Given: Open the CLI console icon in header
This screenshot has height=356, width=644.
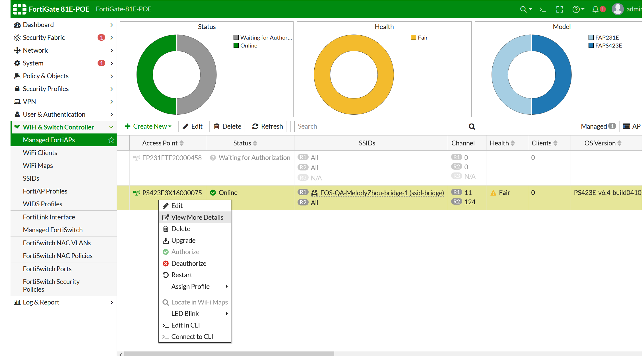Looking at the screenshot, I should pos(543,9).
